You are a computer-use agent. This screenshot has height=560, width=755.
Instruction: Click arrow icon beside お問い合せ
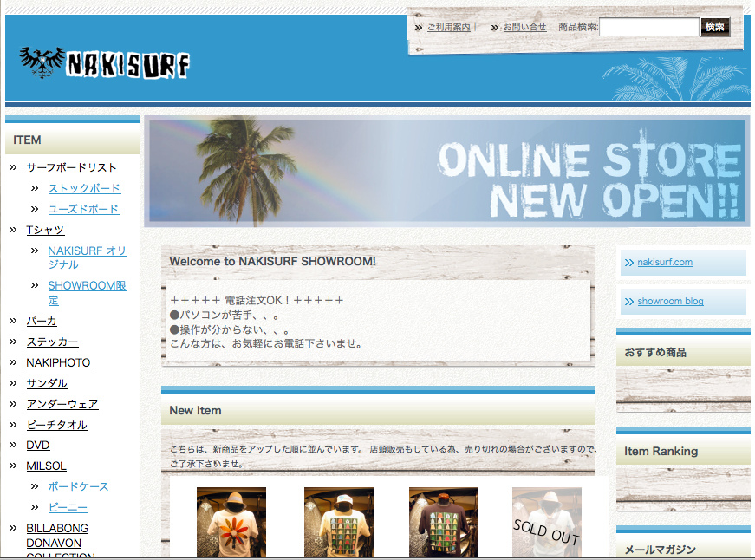[494, 28]
